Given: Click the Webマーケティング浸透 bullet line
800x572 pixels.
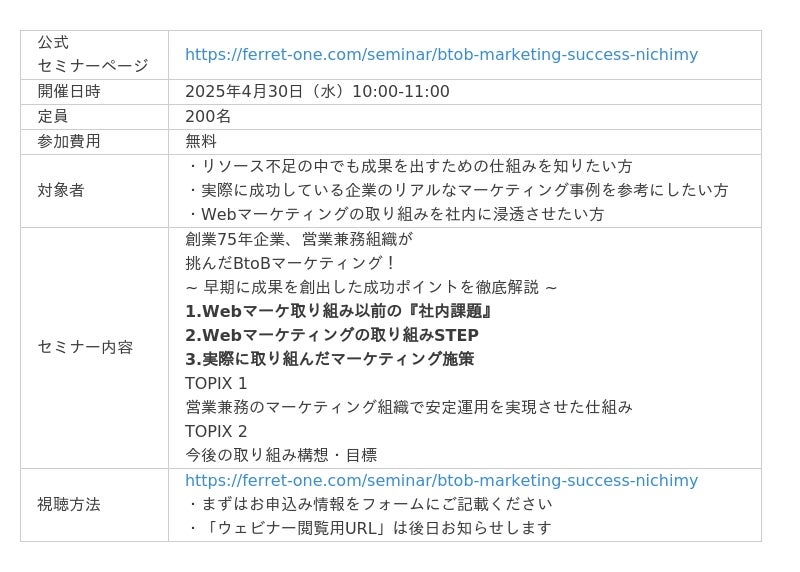Looking at the screenshot, I should (395, 214).
